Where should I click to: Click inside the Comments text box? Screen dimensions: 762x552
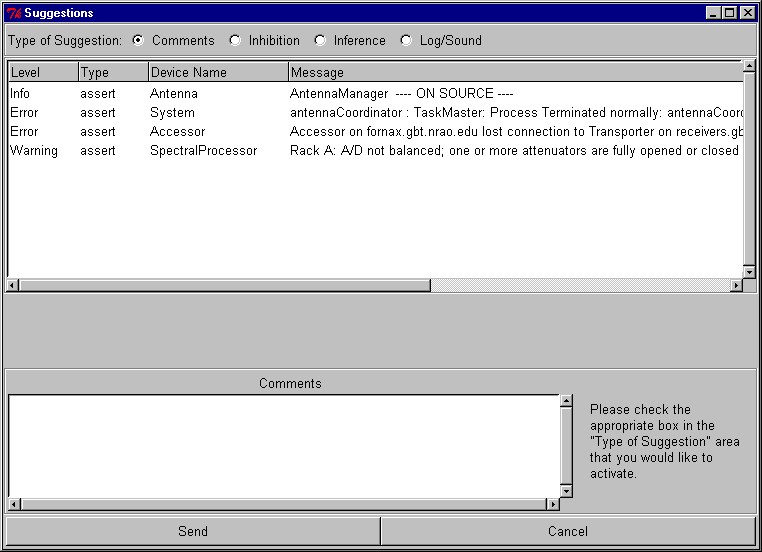tap(283, 445)
